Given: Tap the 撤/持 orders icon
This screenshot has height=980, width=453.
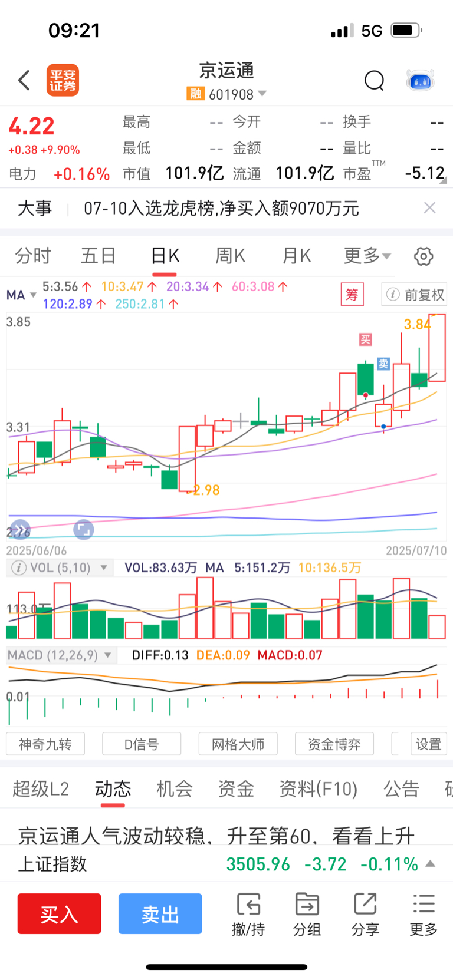Looking at the screenshot, I should coord(248,914).
